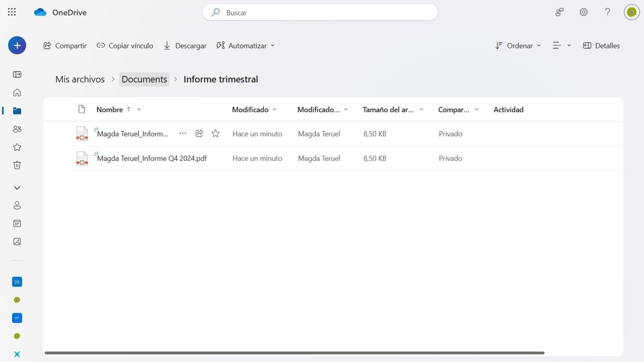The height and width of the screenshot is (362, 644).
Task: Click the Descargar button
Action: pos(185,45)
